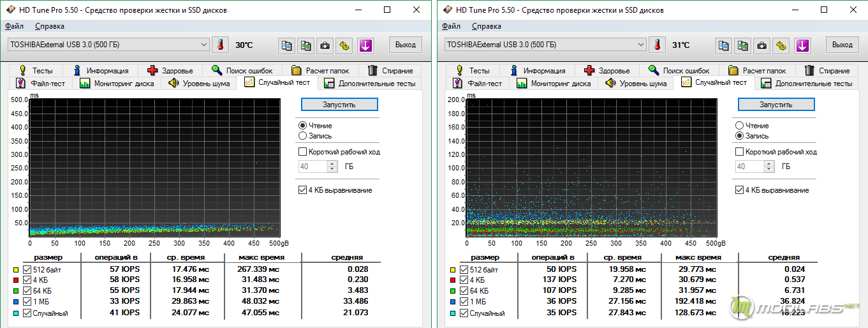This screenshot has width=868, height=328.
Task: Open Справка menu in 30°C window
Action: click(x=50, y=26)
